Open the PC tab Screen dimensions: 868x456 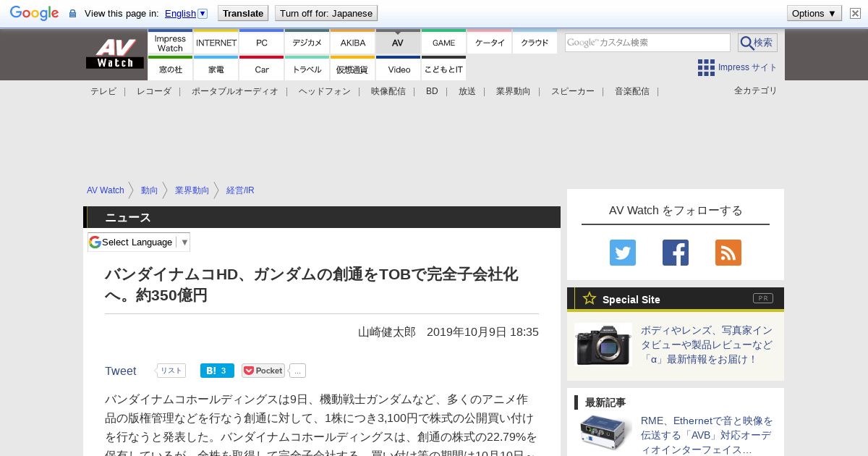262,43
